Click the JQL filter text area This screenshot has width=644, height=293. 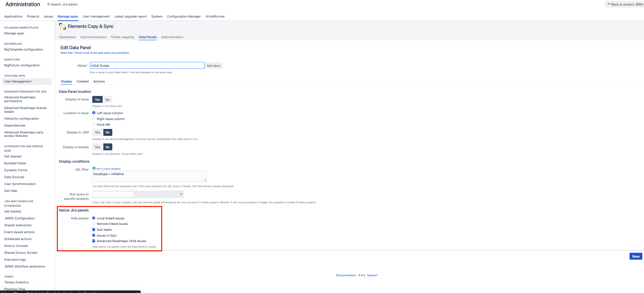[149, 176]
